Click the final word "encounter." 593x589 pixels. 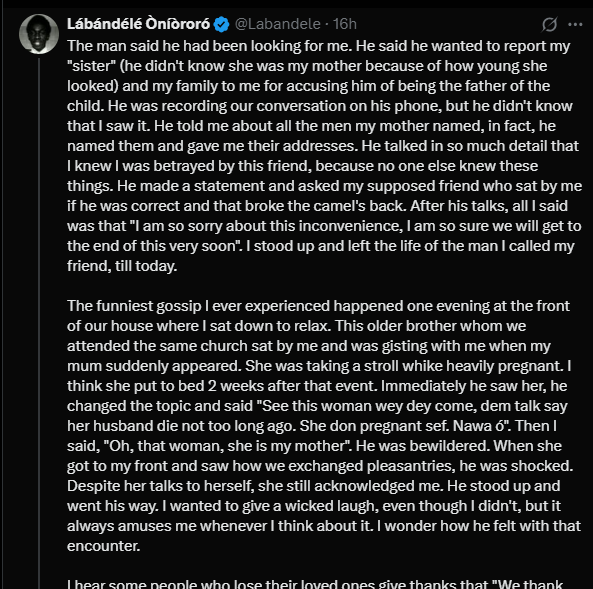[x=104, y=546]
